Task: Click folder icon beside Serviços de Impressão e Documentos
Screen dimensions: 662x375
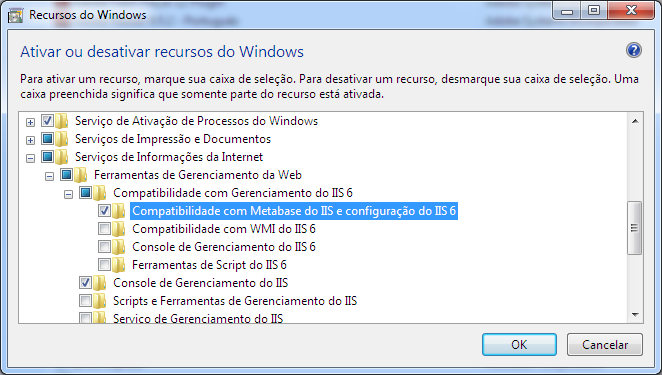Action: 62,139
